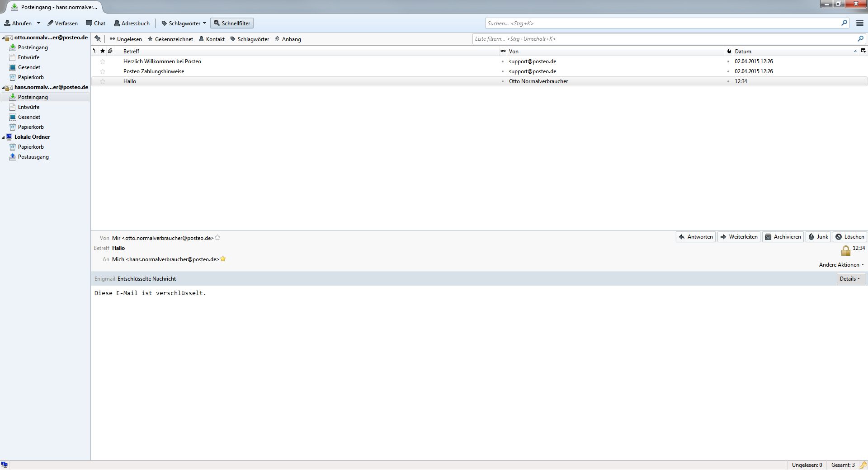Image resolution: width=868 pixels, height=470 pixels.
Task: Open the Abrufen dropdown arrow
Action: pyautogui.click(x=39, y=23)
